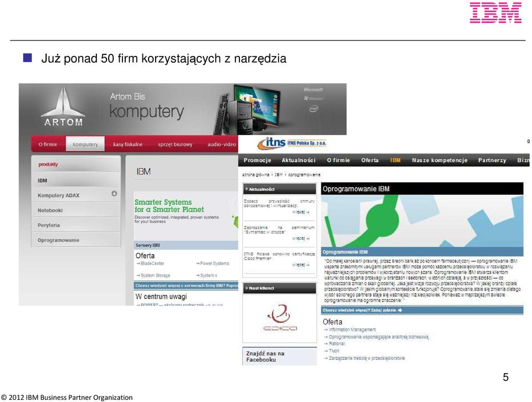Click 'Znajdź nas na Facebooku' box

[279, 356]
